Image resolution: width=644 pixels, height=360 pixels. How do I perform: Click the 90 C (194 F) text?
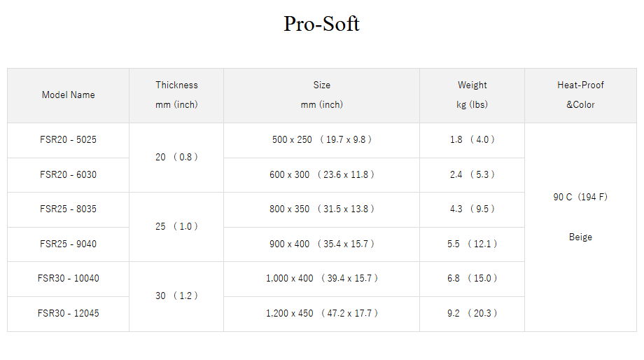[x=580, y=197]
